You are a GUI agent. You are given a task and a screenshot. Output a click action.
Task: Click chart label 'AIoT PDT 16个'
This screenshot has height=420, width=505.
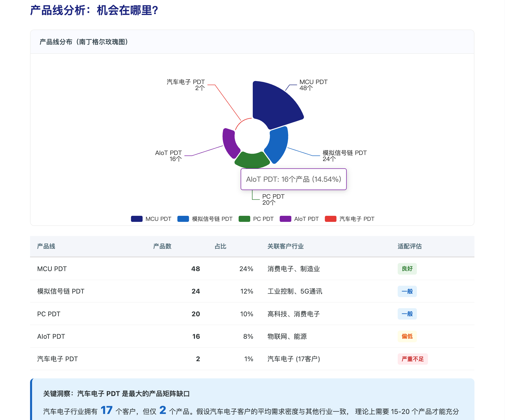(x=168, y=156)
